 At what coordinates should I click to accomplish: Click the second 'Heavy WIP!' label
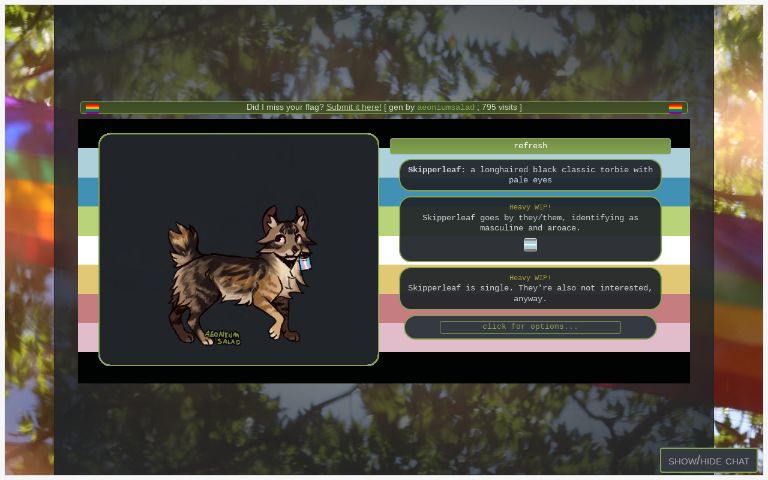530,278
